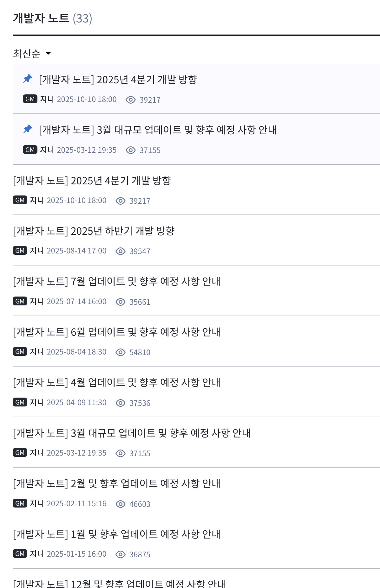Open 2월 및 향후 업데이트 예정 post
The width and height of the screenshot is (380, 588).
pyautogui.click(x=116, y=483)
